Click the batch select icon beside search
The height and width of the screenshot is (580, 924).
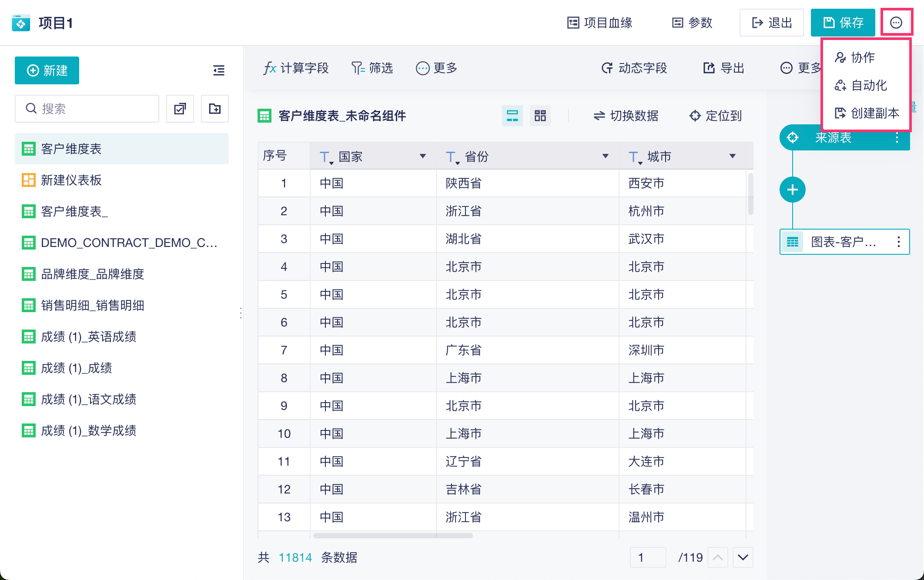180,109
